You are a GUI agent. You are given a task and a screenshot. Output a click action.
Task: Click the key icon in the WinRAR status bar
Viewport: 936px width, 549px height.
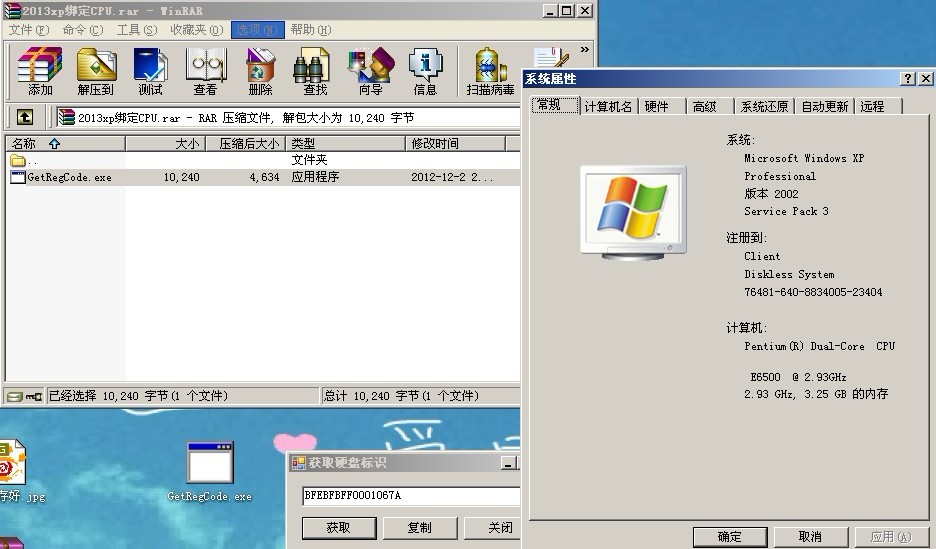pos(34,396)
